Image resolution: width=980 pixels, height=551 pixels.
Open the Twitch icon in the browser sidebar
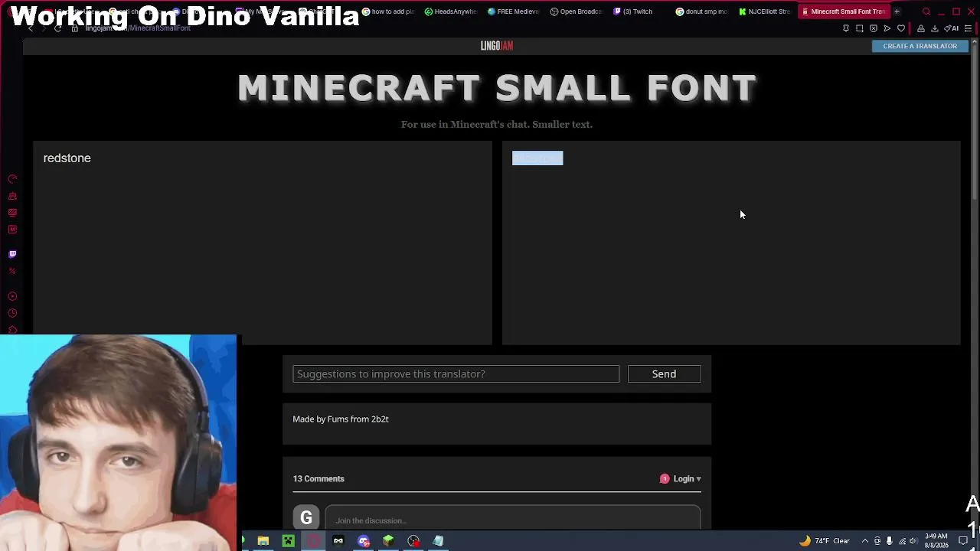point(12,254)
